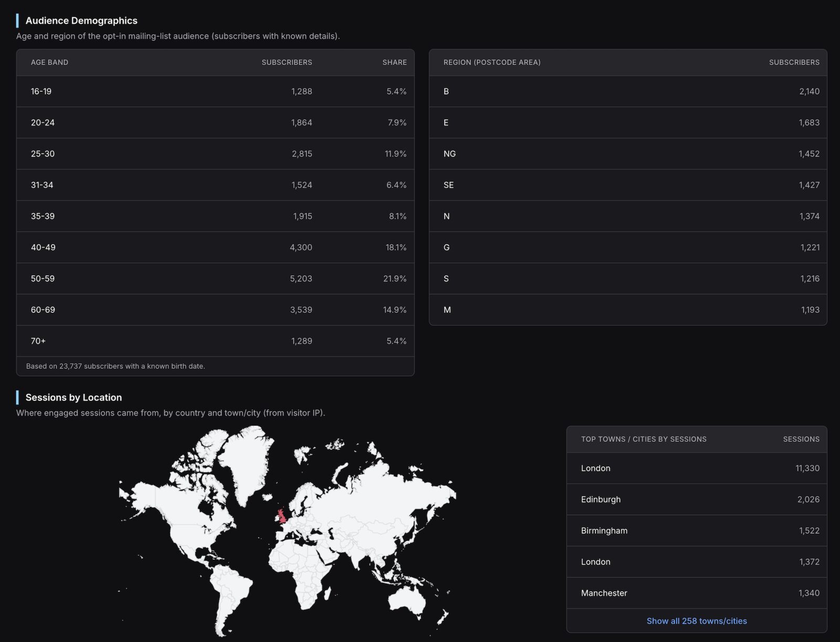This screenshot has width=840, height=642.
Task: Select region subscriber value 1,193
Action: (810, 310)
